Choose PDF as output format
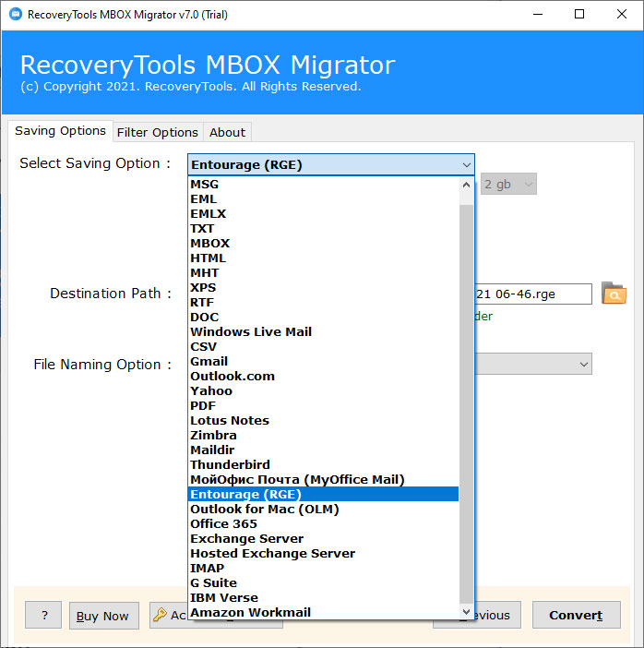644x648 pixels. [x=324, y=406]
